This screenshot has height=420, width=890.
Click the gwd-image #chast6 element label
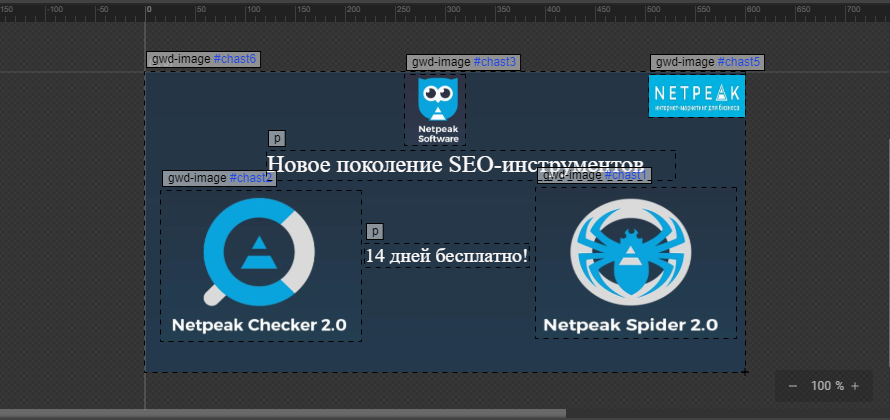(203, 60)
